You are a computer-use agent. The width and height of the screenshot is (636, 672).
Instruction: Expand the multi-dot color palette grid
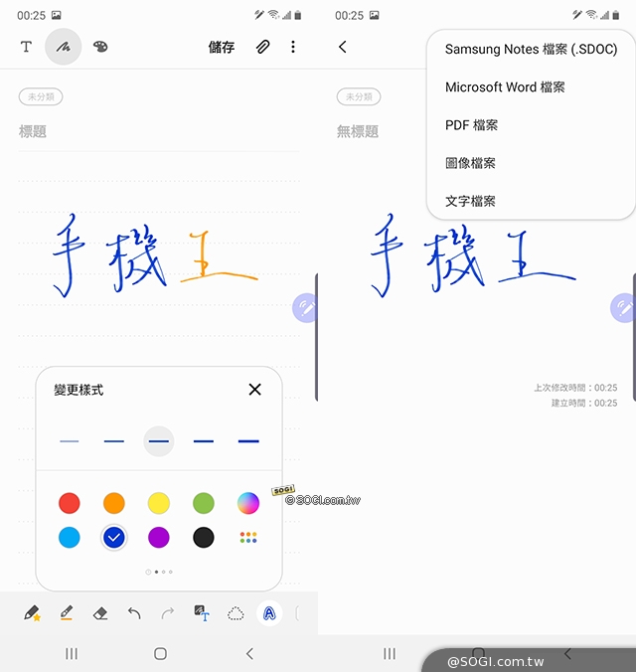(x=248, y=538)
